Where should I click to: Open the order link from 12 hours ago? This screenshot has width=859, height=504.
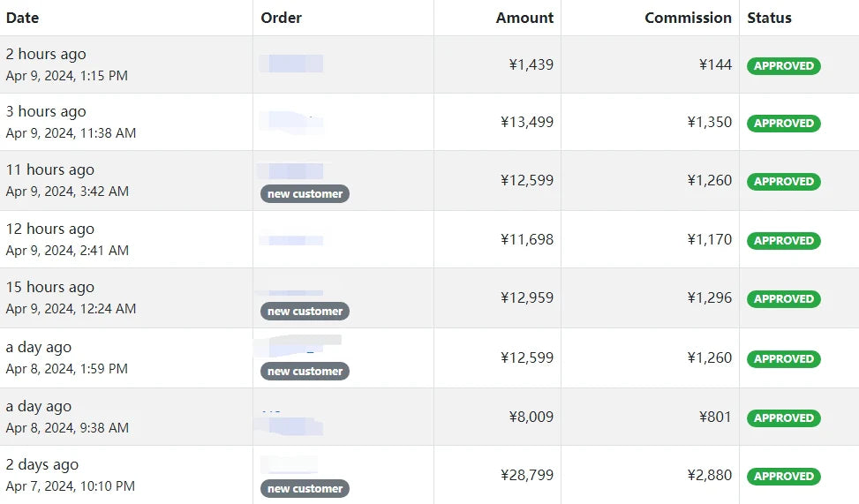(291, 239)
